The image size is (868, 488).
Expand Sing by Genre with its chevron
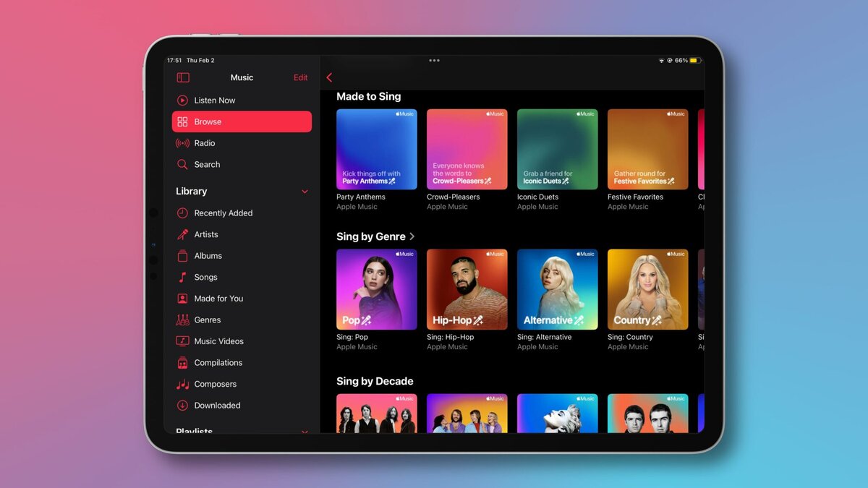[412, 236]
